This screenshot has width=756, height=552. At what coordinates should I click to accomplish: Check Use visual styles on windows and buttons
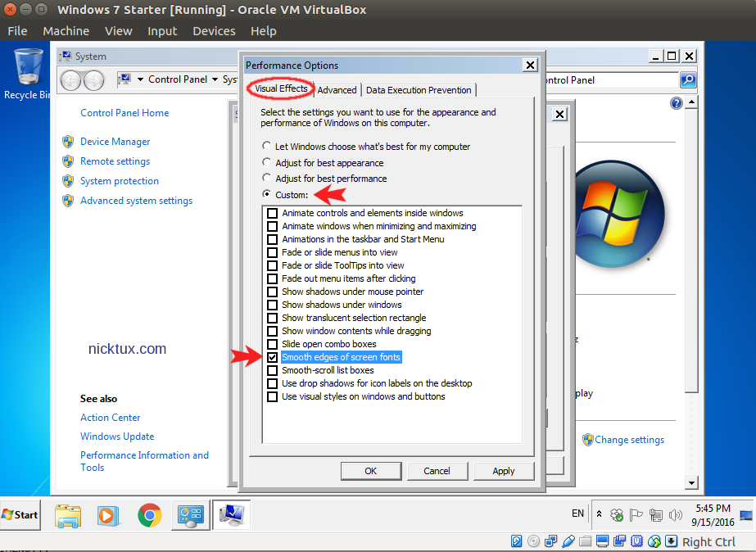tap(273, 396)
